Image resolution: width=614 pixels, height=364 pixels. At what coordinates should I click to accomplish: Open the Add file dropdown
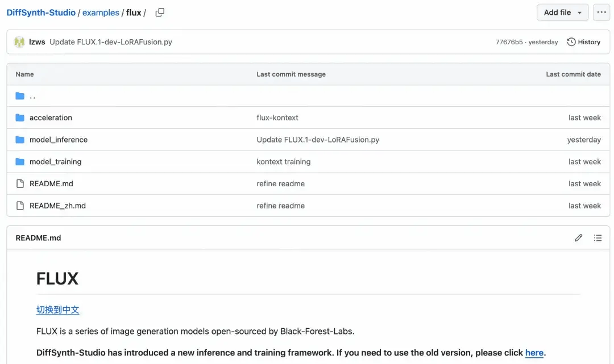pyautogui.click(x=562, y=12)
